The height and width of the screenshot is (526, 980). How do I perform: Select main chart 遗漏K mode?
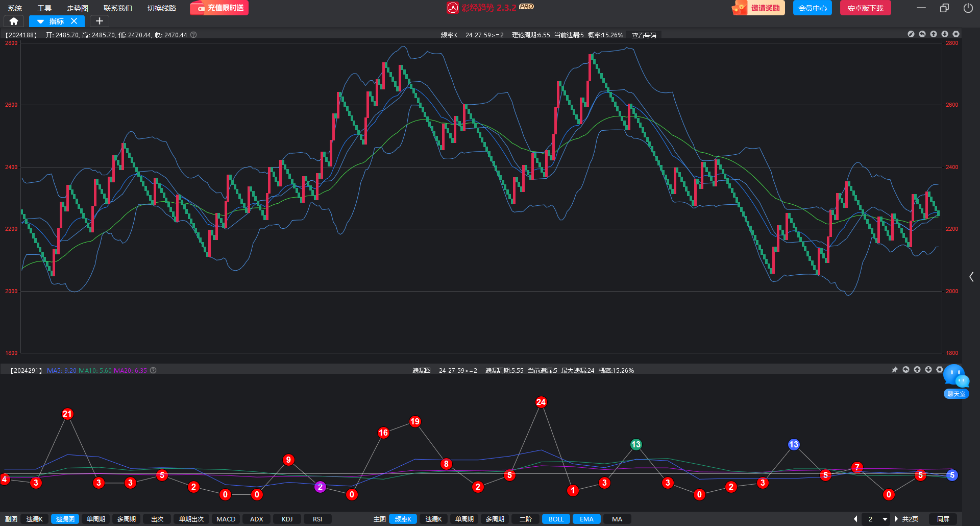pos(434,519)
